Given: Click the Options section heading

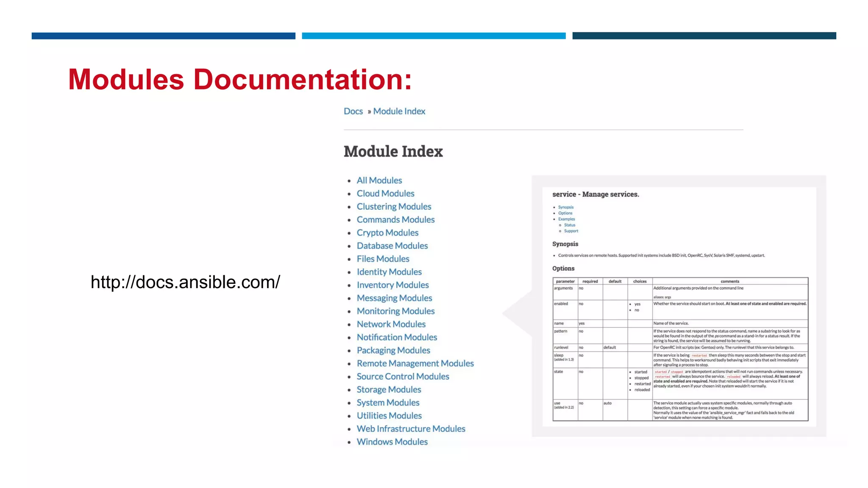Looking at the screenshot, I should [x=563, y=269].
